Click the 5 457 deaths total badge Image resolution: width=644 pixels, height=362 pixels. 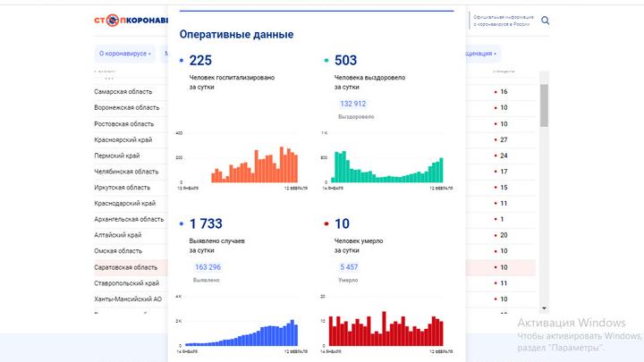(x=348, y=267)
